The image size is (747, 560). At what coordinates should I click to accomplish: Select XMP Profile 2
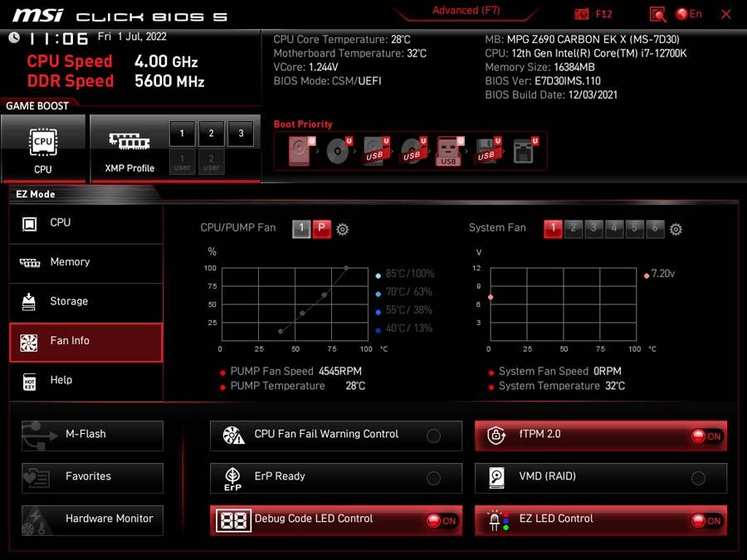tap(211, 134)
